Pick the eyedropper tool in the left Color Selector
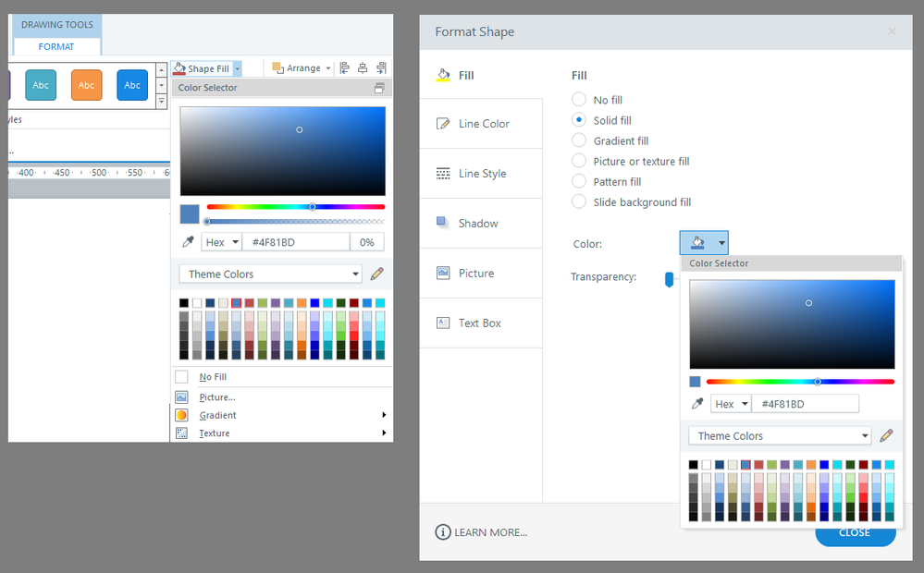 coord(188,242)
